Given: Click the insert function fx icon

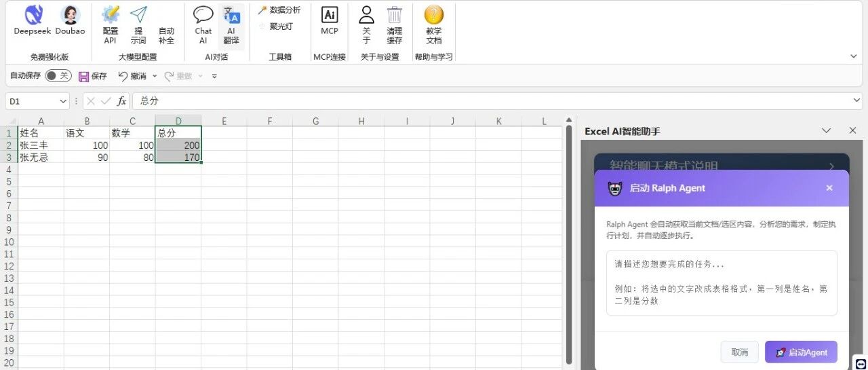Looking at the screenshot, I should (121, 101).
